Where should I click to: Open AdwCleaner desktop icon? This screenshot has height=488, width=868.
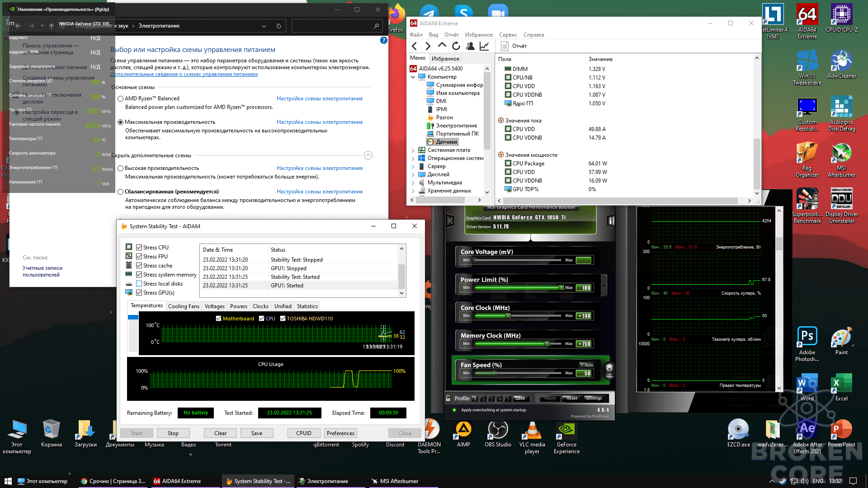point(841,64)
